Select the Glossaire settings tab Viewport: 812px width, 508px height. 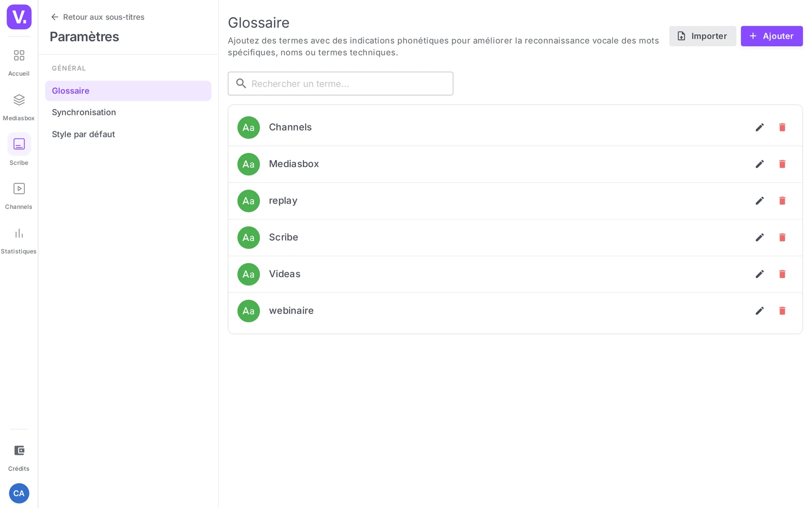[128, 91]
